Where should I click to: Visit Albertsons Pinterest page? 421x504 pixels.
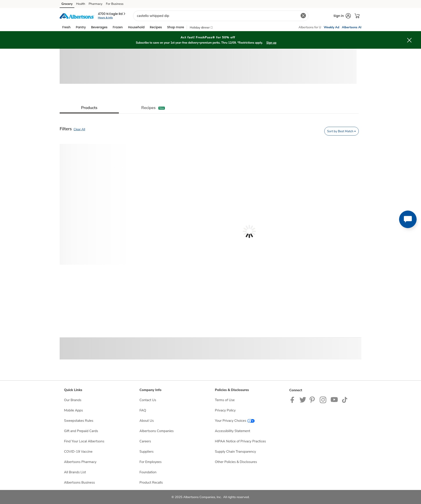tap(312, 400)
